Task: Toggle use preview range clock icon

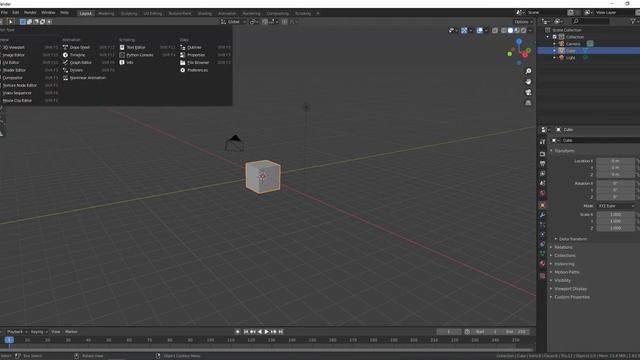Action: click(x=467, y=332)
